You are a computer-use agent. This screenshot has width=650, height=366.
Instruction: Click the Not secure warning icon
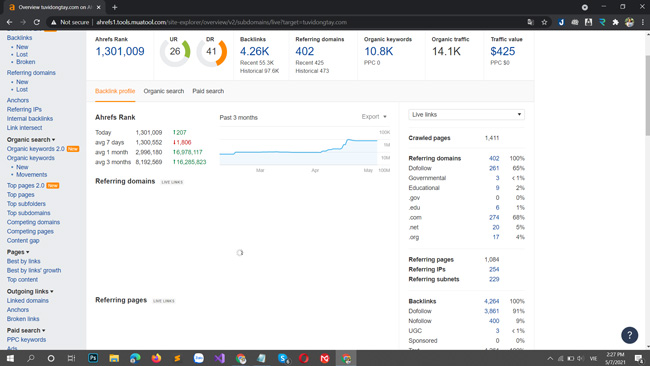point(53,22)
